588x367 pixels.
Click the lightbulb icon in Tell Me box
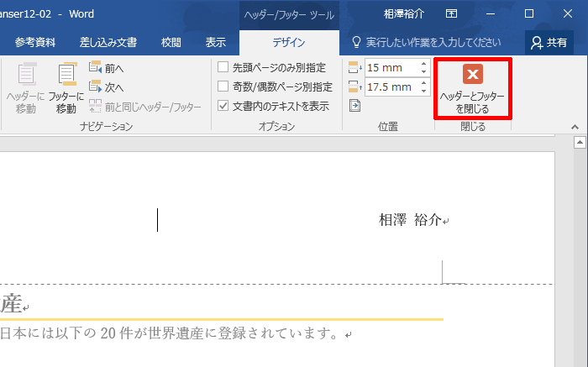(357, 42)
